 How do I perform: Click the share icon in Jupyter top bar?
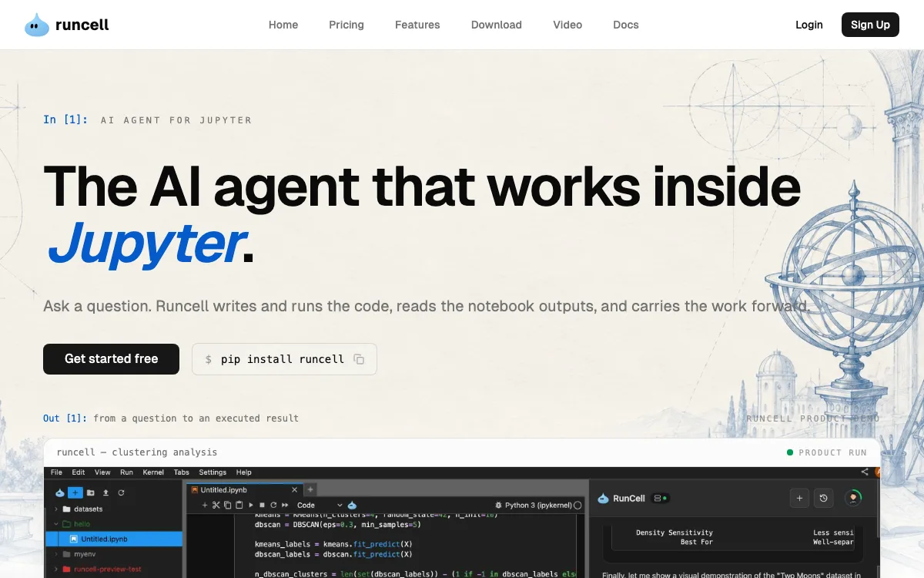(x=865, y=472)
